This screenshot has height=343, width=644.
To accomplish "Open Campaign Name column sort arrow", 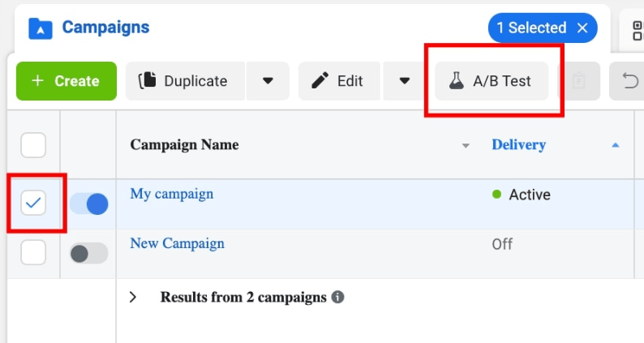I will (x=466, y=146).
